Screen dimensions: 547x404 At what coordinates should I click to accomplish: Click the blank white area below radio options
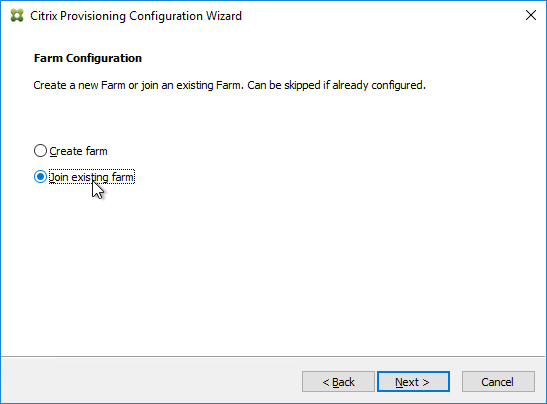tap(273, 272)
